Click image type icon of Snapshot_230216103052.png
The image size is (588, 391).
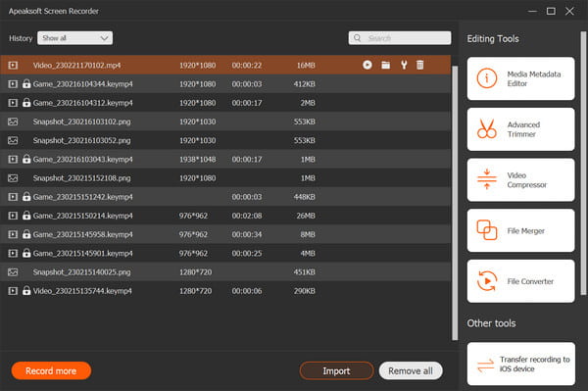13,140
